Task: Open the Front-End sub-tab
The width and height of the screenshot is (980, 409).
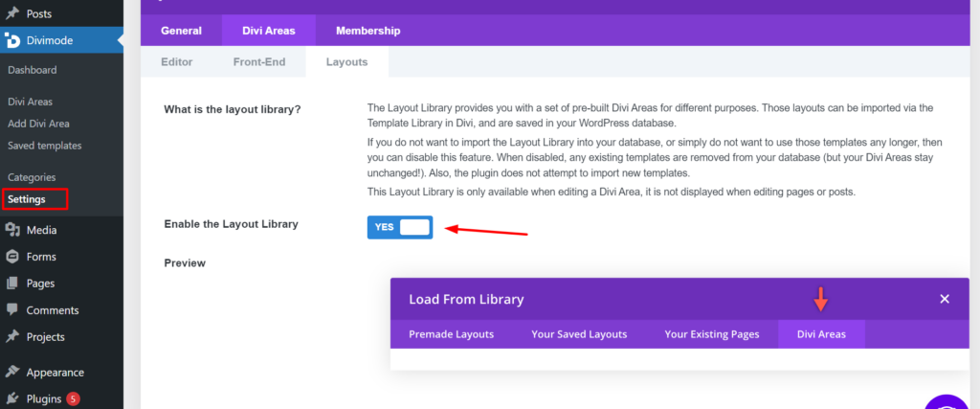Action: (259, 62)
